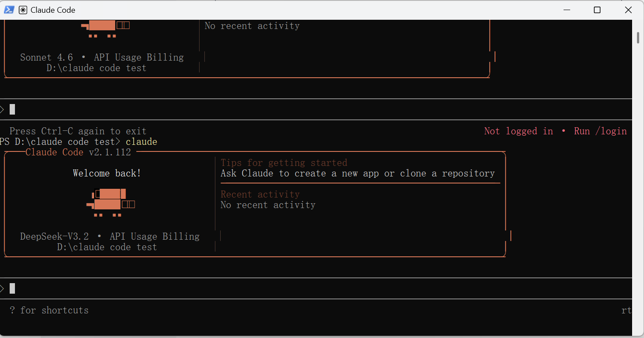Minimize the Claude Code window
This screenshot has height=338, width=644.
click(566, 10)
